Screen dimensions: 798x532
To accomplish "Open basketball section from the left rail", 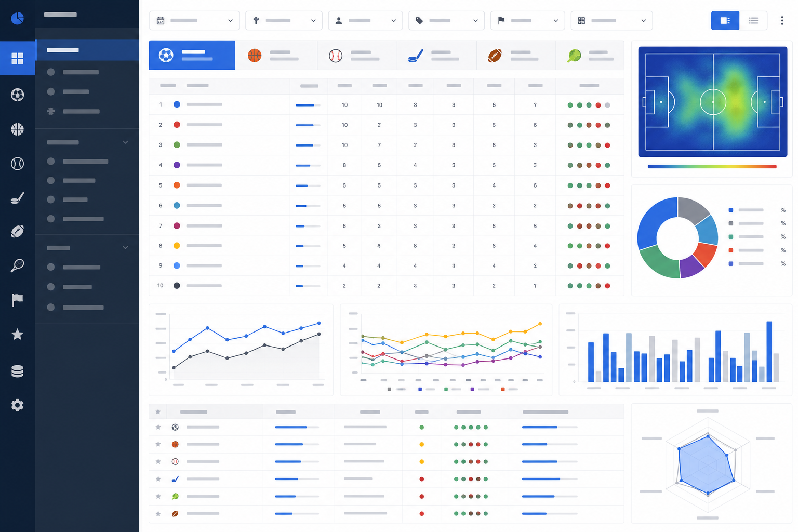I will pyautogui.click(x=17, y=129).
